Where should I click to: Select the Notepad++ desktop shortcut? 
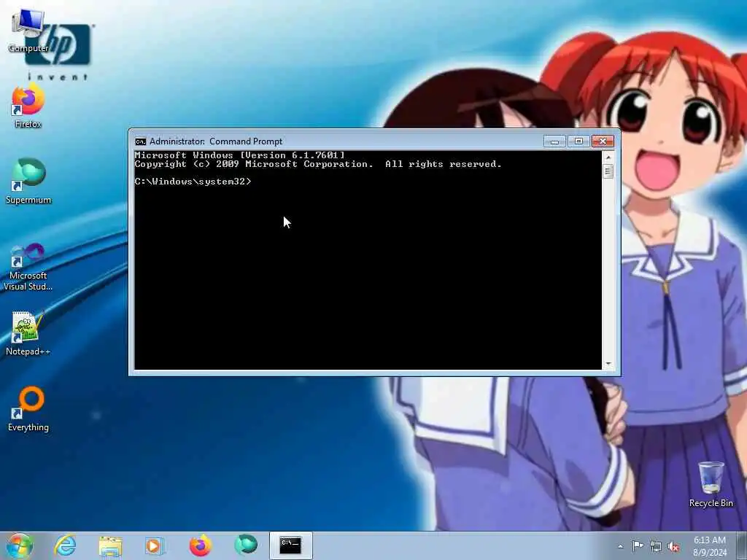pyautogui.click(x=28, y=333)
